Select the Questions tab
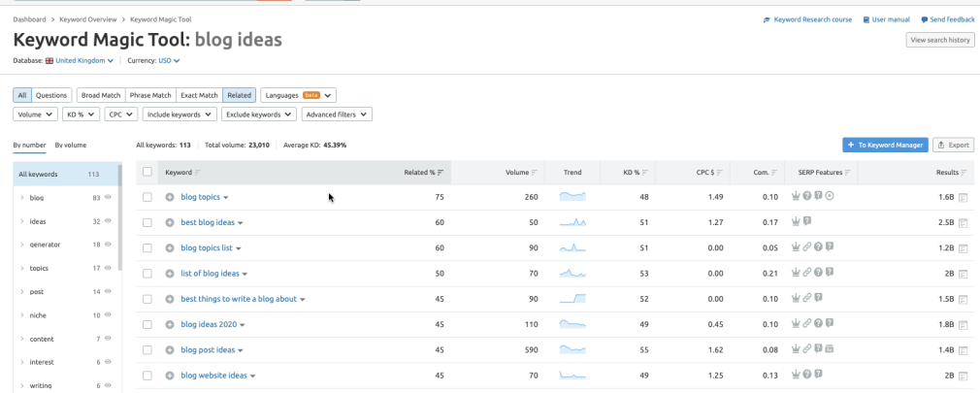This screenshot has width=980, height=393. [51, 95]
